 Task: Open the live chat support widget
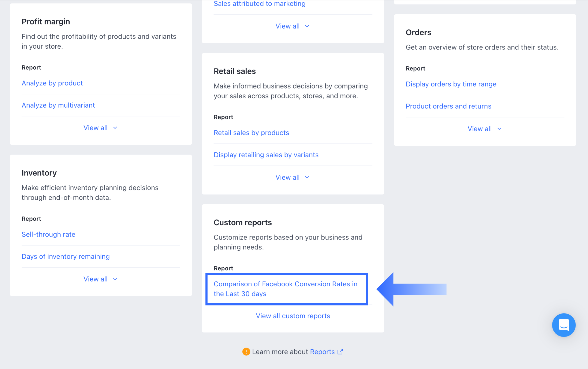point(564,325)
